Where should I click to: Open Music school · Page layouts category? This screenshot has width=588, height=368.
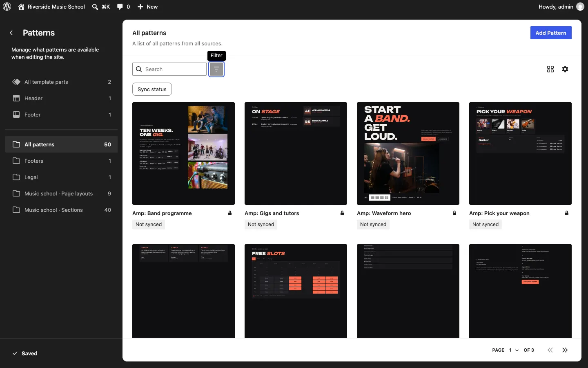pos(61,193)
